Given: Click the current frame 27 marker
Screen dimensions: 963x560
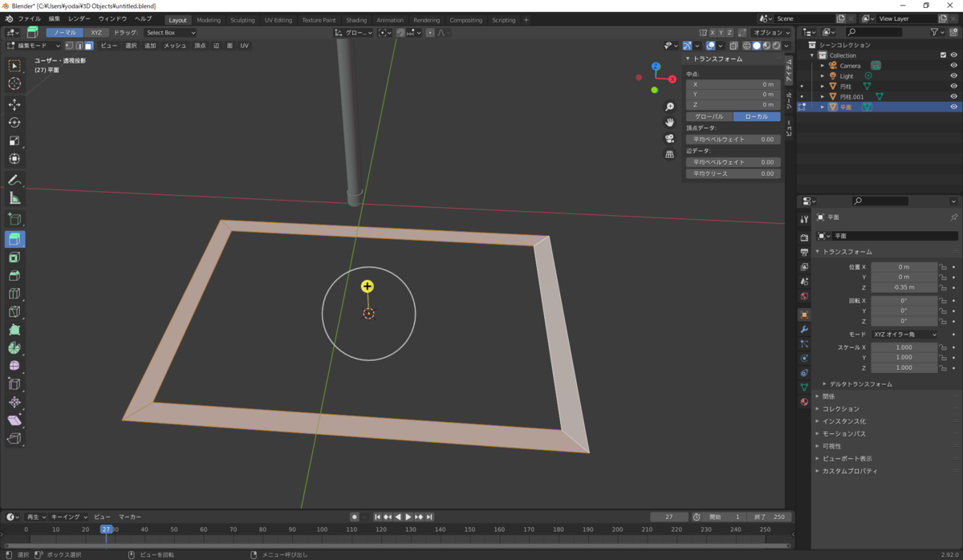Looking at the screenshot, I should [106, 530].
